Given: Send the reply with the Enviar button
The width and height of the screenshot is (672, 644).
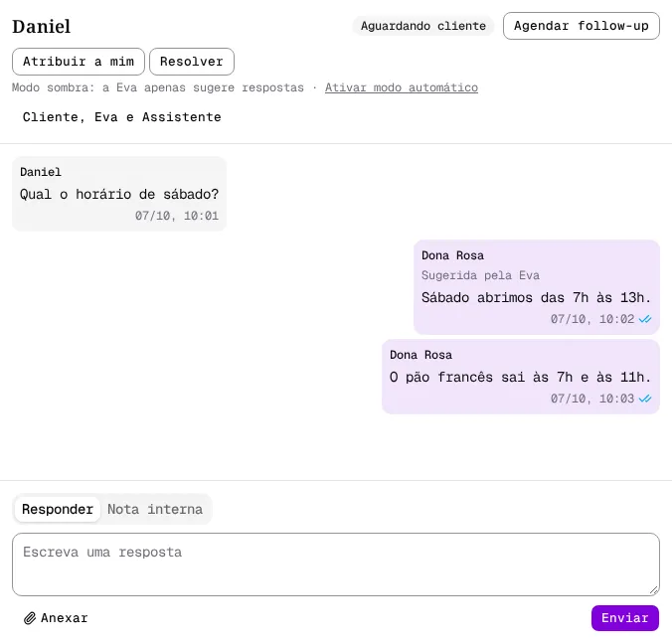Looking at the screenshot, I should pyautogui.click(x=625, y=618).
